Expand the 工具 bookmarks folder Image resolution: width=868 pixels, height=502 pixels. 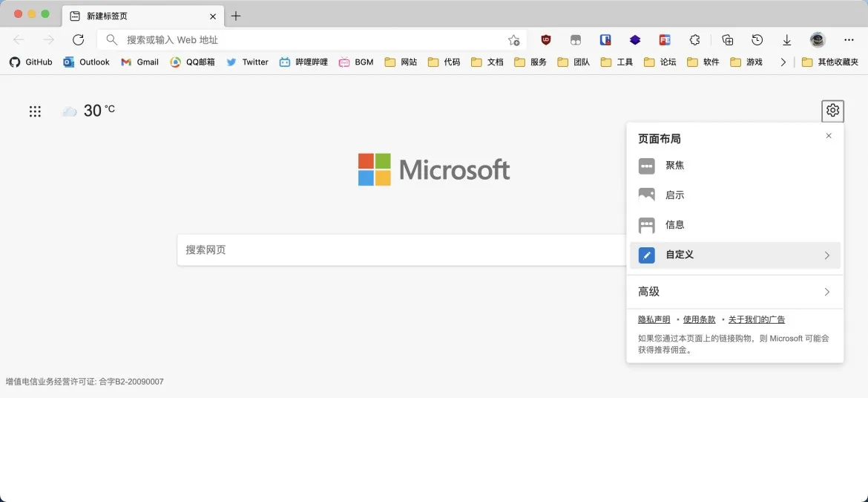coord(617,62)
